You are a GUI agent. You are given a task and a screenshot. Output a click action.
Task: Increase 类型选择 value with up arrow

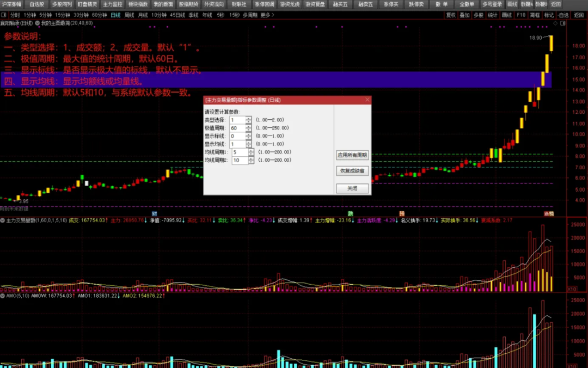click(x=248, y=118)
